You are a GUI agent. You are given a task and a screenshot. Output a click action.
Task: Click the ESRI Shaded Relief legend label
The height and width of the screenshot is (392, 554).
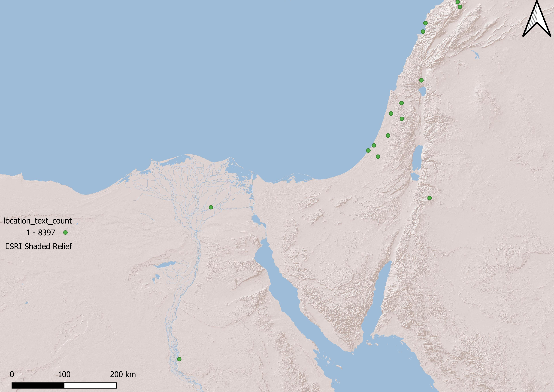point(39,246)
